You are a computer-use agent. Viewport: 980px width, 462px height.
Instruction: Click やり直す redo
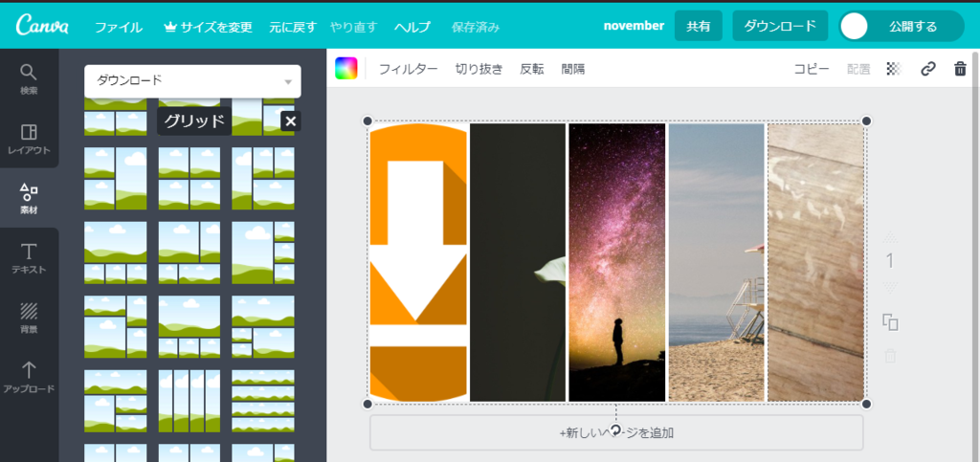coord(354,27)
